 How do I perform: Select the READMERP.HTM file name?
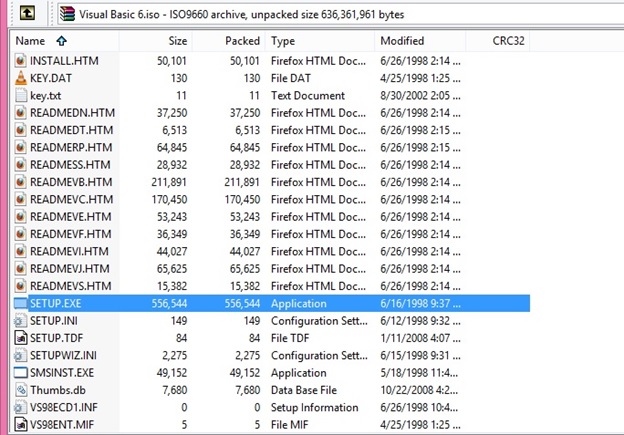pyautogui.click(x=71, y=147)
